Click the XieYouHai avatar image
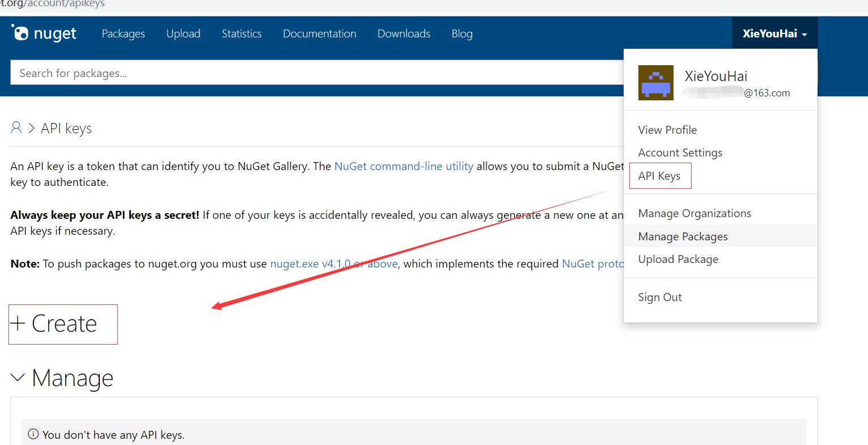 pyautogui.click(x=656, y=83)
